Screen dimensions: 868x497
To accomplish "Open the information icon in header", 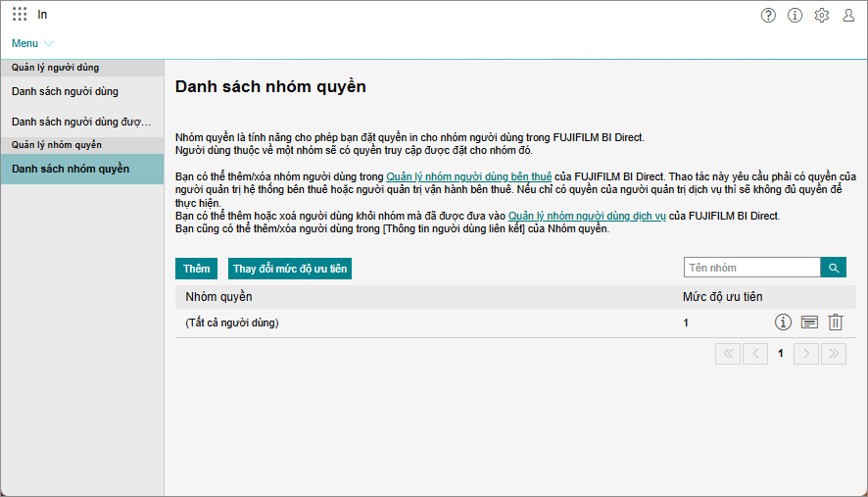I will pyautogui.click(x=795, y=15).
